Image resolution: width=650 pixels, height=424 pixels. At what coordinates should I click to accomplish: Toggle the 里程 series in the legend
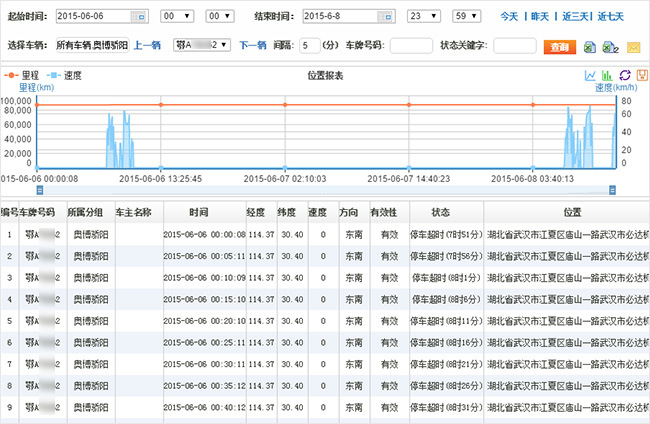22,75
